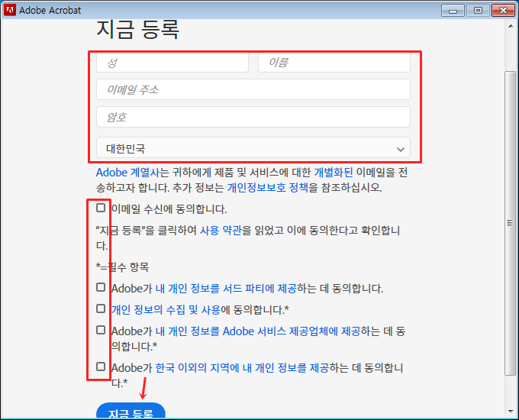Focus the 이메일 주소 input field
The height and width of the screenshot is (420, 519).
tap(253, 89)
